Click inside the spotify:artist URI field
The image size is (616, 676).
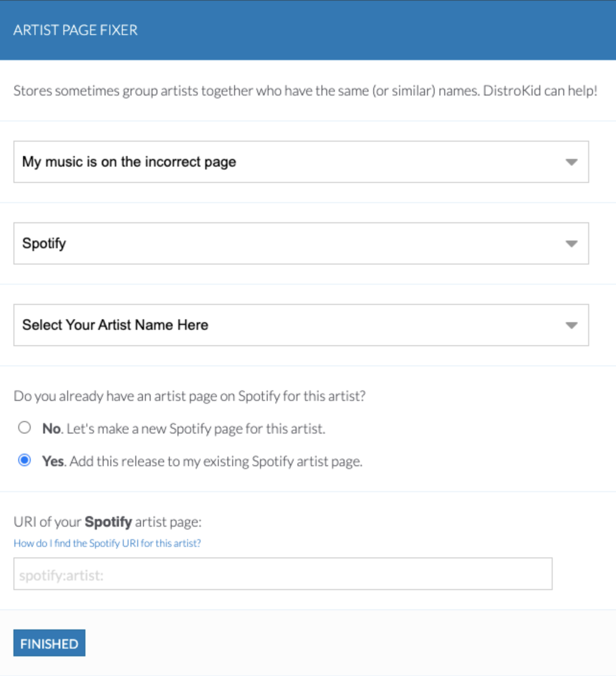tap(283, 574)
